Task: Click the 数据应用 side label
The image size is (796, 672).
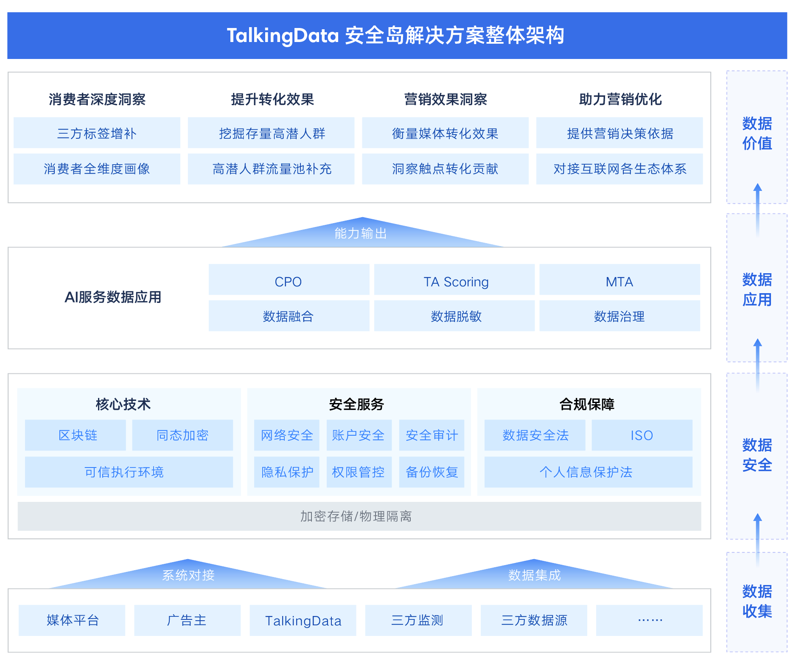Action: tap(757, 289)
